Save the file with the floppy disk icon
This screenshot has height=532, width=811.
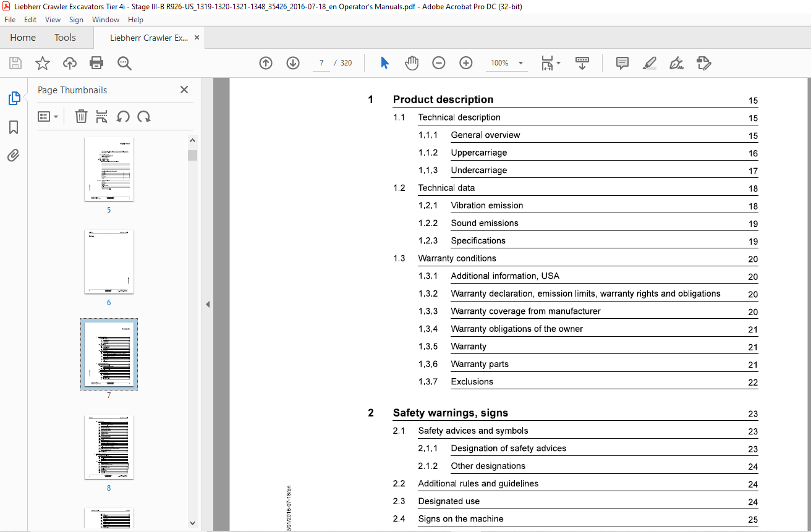click(15, 63)
